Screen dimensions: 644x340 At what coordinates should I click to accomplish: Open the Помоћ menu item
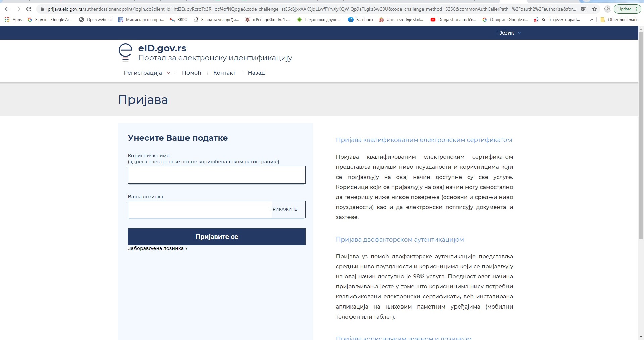[x=192, y=73]
